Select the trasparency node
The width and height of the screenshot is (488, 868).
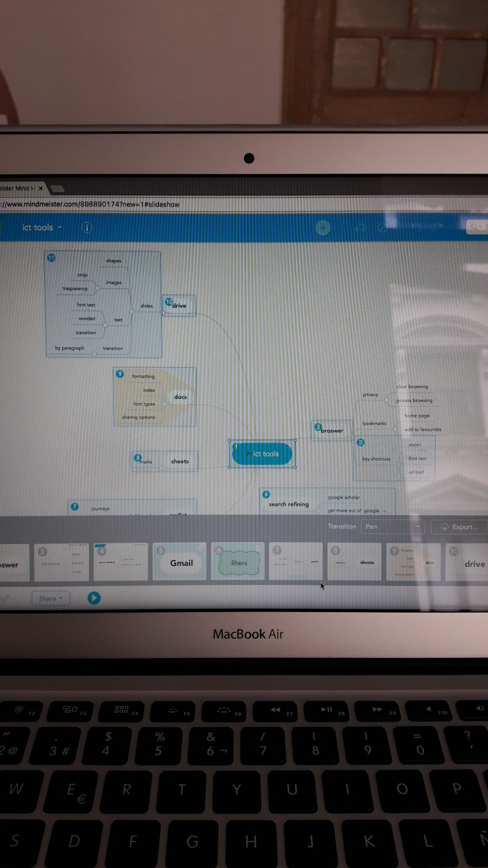75,289
